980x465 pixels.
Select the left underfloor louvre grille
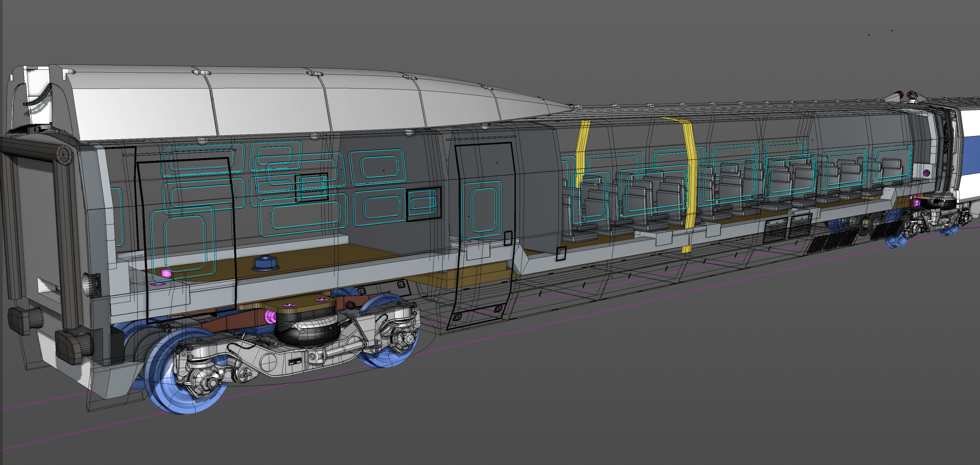click(x=775, y=230)
